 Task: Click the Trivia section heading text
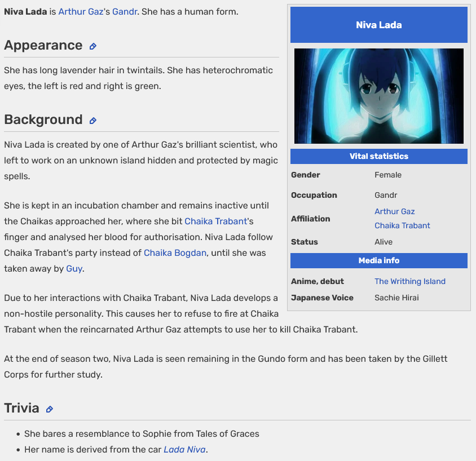point(22,409)
